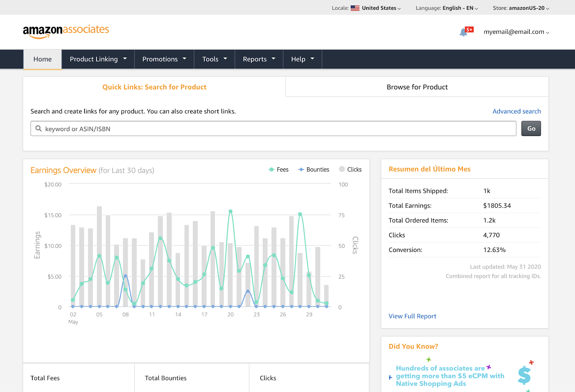Toggle the Bounties legend series
The height and width of the screenshot is (392, 575).
tap(314, 169)
